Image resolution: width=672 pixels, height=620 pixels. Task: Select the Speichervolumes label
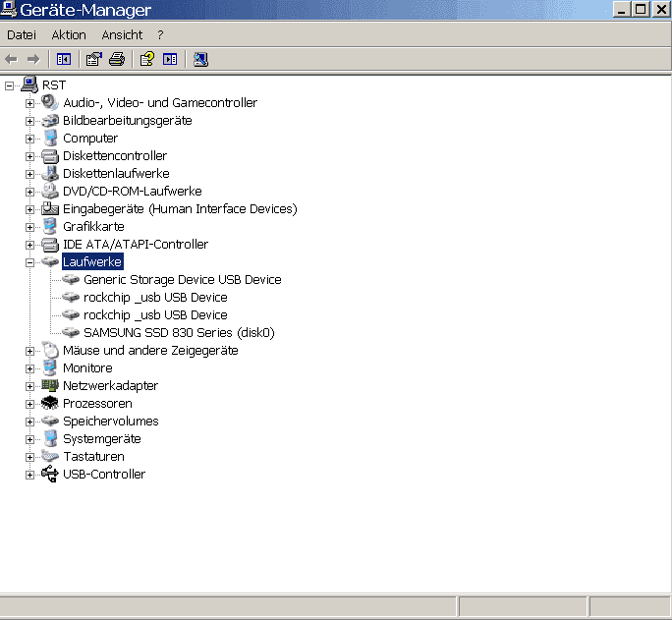[111, 422]
